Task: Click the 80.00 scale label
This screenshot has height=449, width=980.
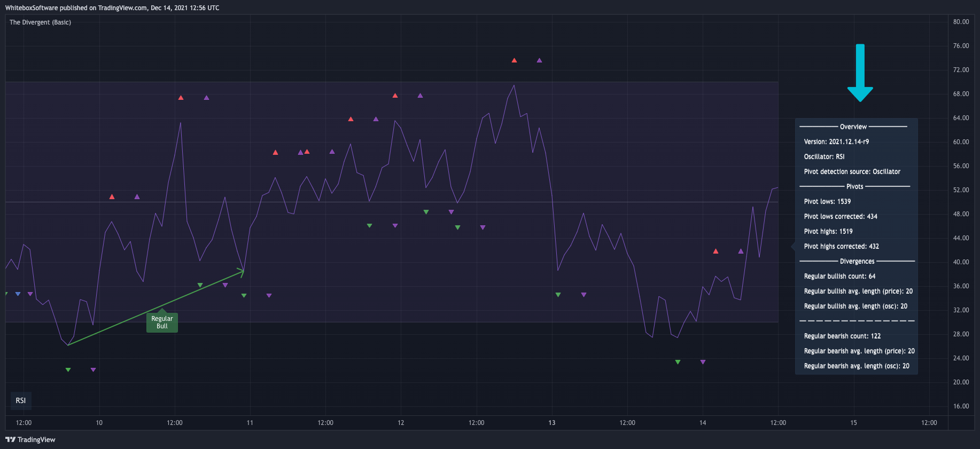Action: click(x=961, y=22)
